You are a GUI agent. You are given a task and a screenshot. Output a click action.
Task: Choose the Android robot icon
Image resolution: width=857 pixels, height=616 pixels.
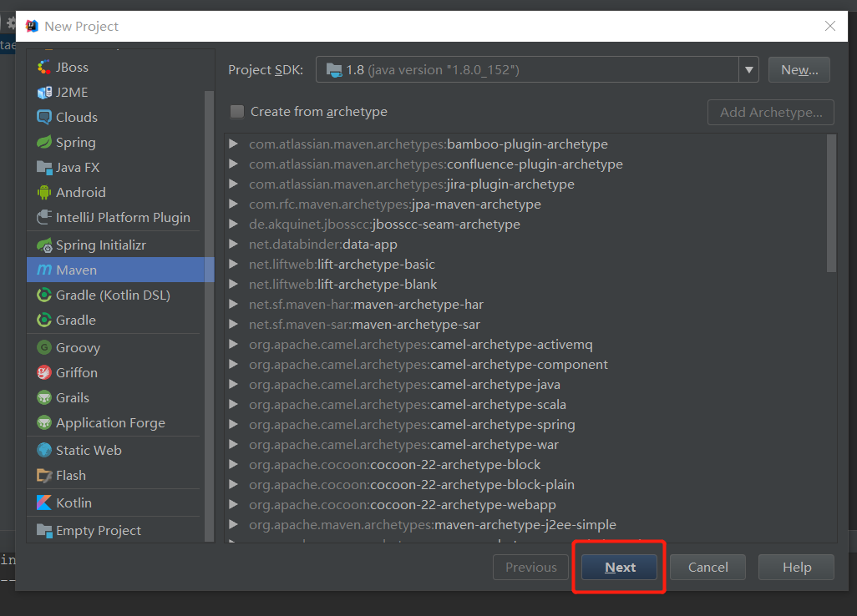[x=43, y=192]
